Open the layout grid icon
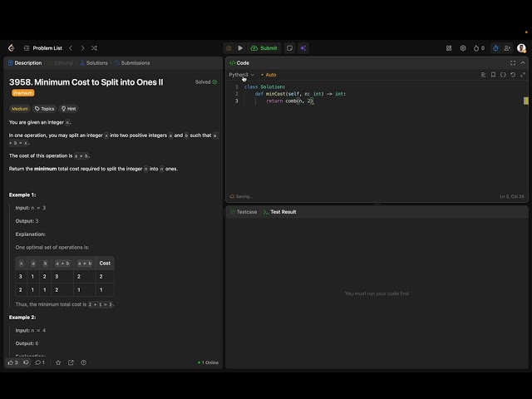Viewport: 532px width, 399px height. [449, 48]
